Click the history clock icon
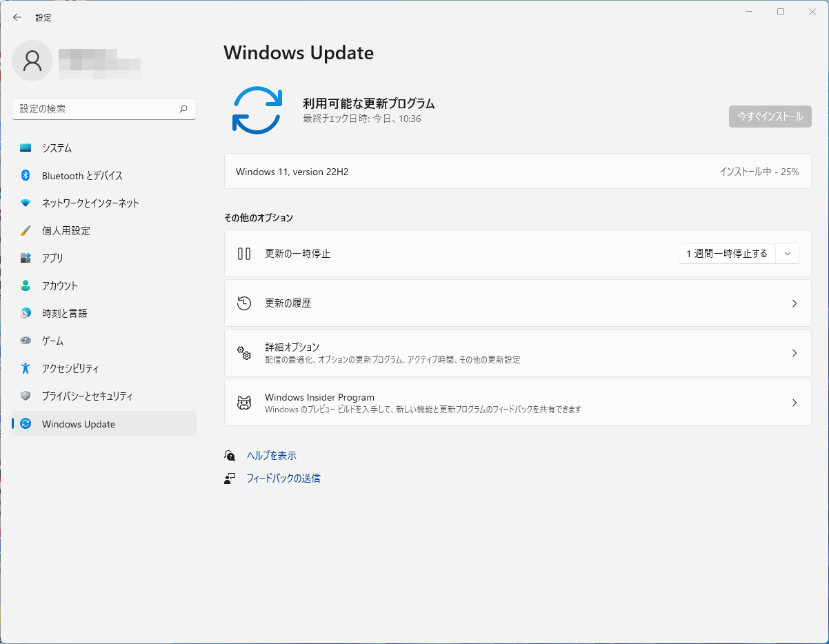Image resolution: width=829 pixels, height=644 pixels. 244,303
